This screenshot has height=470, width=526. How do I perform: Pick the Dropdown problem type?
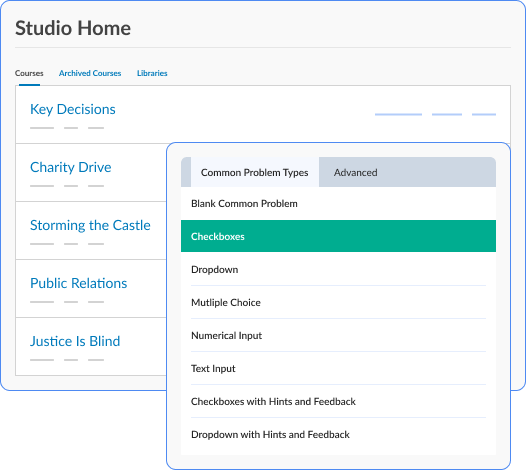pyautogui.click(x=338, y=269)
